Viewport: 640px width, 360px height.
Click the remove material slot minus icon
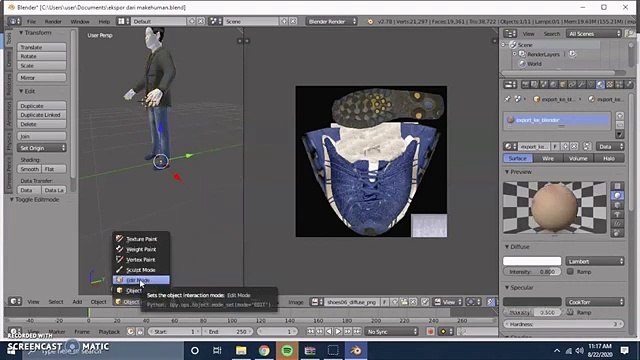pos(620,125)
